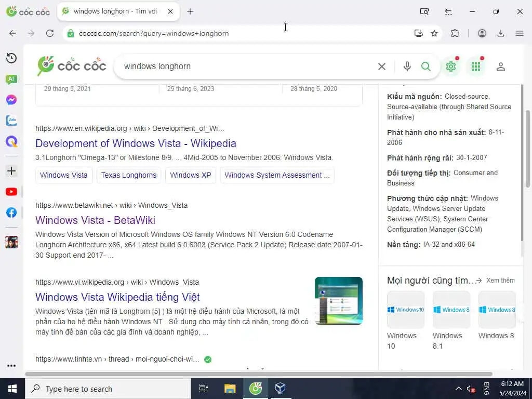
Task: Open the account sign-in icon on the search page
Action: [500, 66]
